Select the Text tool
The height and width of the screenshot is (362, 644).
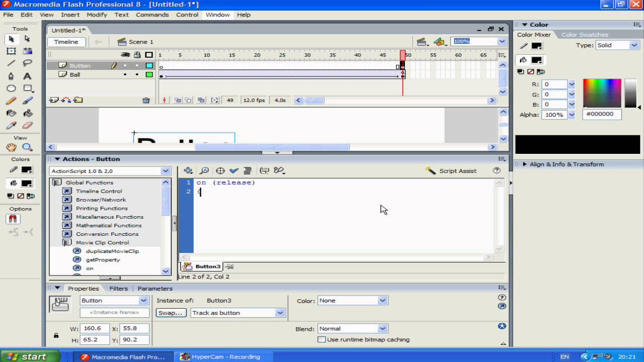tap(27, 76)
